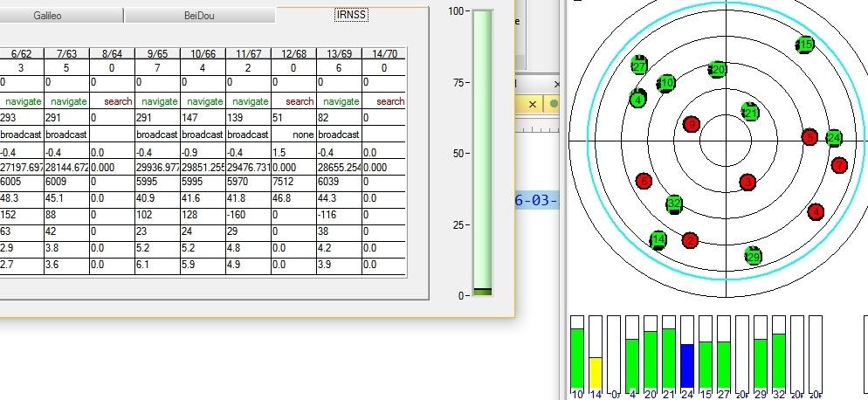
Task: Click green satellite 27 in sky plot
Action: coord(639,66)
